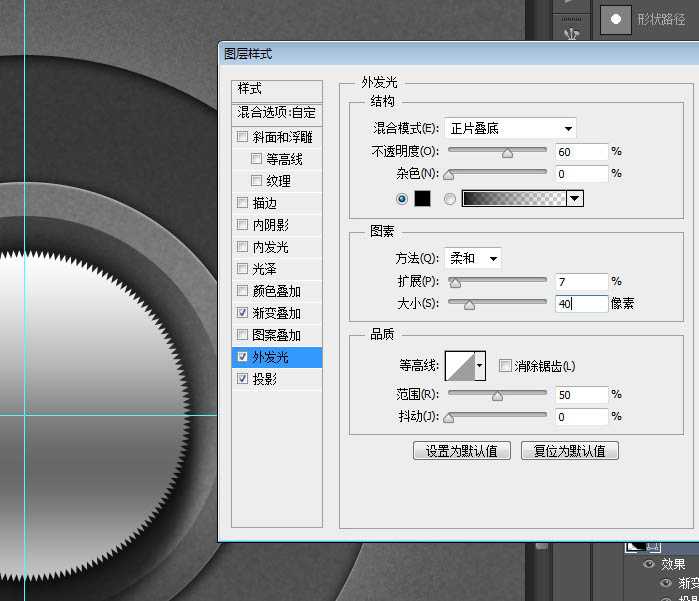Enable the 内发光 (Inner Glow) checkbox
The height and width of the screenshot is (601, 699).
pos(243,247)
